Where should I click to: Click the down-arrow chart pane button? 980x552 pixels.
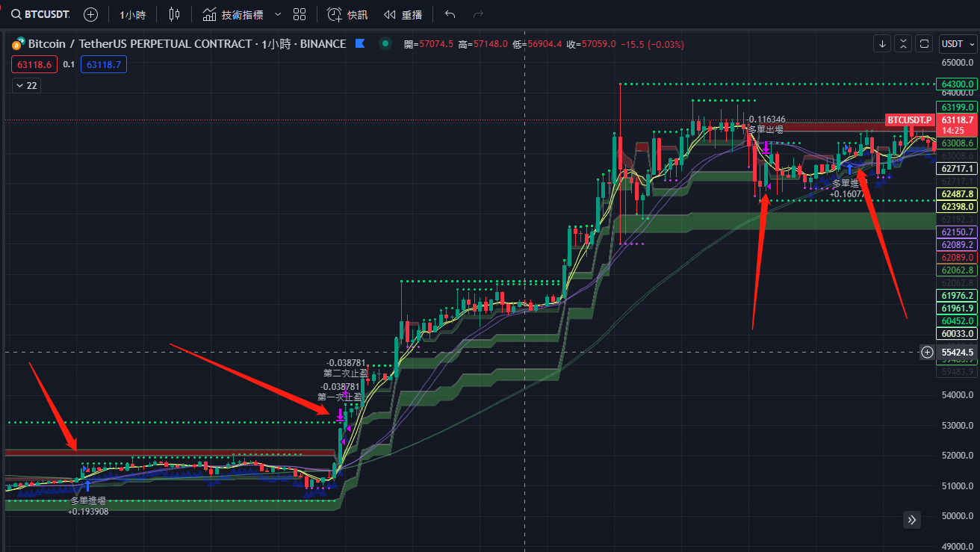coord(883,44)
